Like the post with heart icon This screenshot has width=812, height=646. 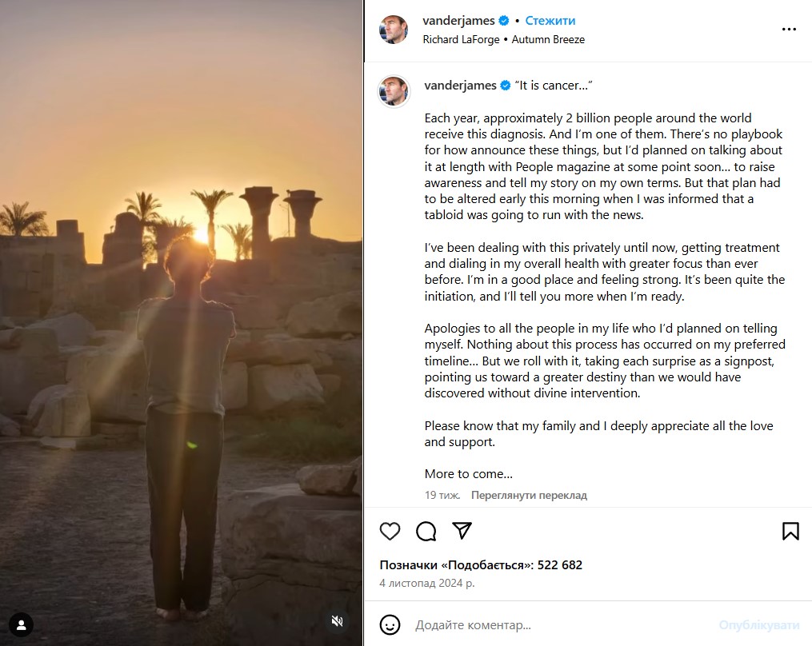tap(390, 531)
